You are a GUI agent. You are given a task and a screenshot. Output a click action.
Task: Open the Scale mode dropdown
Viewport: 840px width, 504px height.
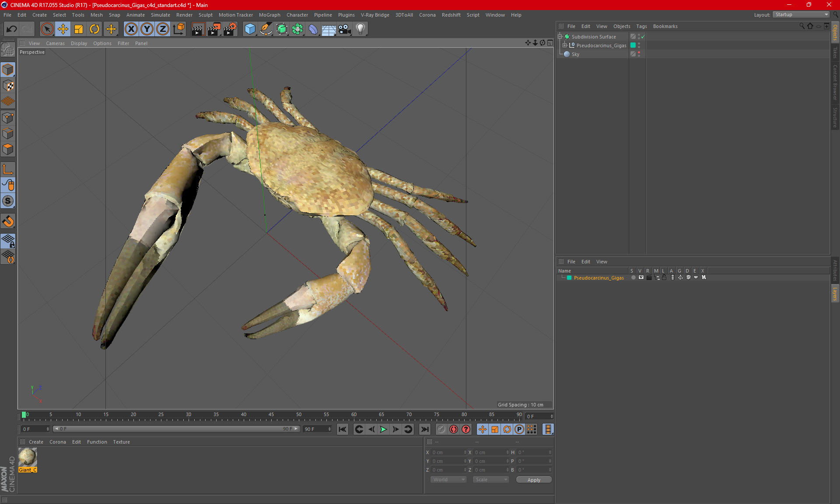[491, 479]
